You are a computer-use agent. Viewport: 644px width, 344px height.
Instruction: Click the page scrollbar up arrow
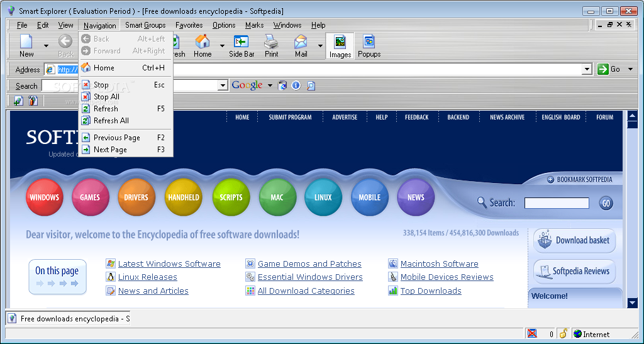633,116
